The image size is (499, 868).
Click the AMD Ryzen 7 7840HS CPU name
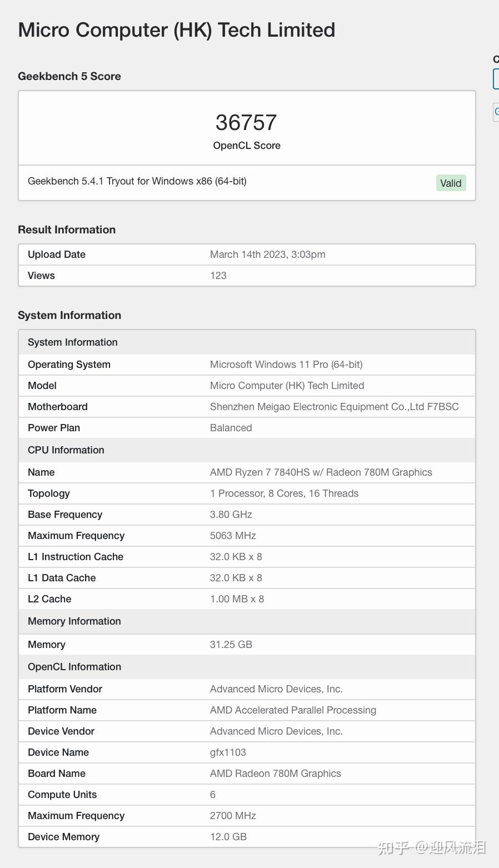tap(321, 472)
